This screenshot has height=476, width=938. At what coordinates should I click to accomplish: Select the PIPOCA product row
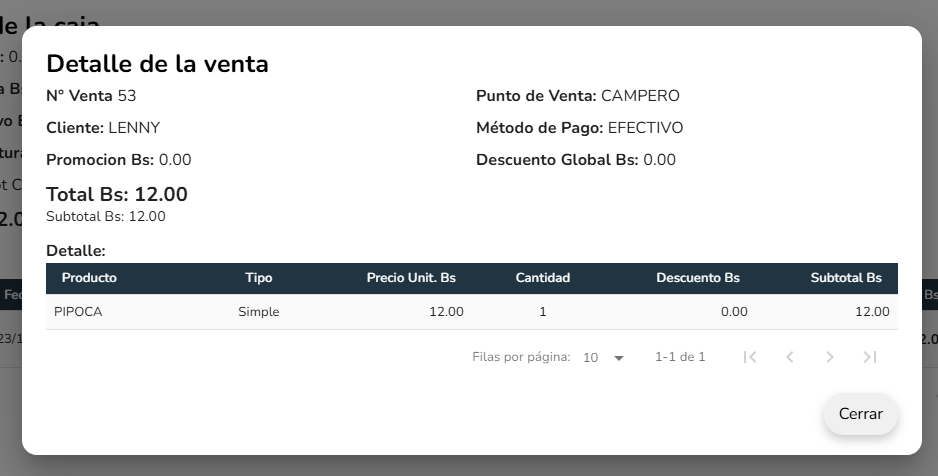(78, 312)
